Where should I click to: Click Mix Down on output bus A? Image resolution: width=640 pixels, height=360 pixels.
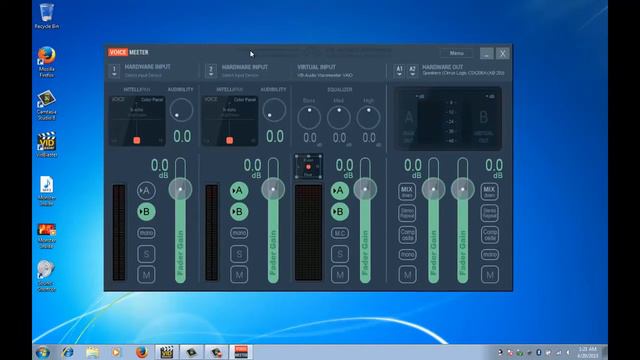pos(407,191)
